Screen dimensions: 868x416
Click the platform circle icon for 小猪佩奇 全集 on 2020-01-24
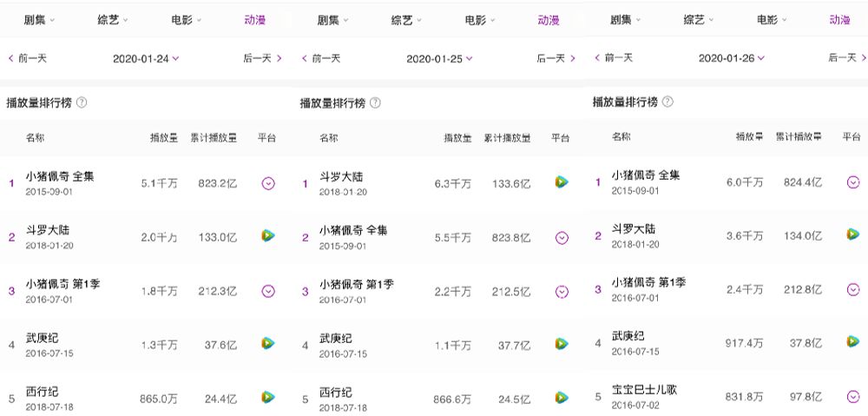(268, 183)
